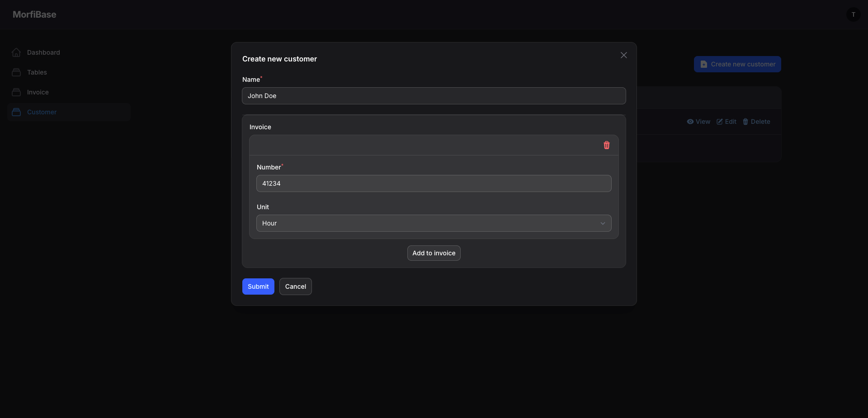868x418 pixels.
Task: Close the Create new customer dialog
Action: pos(624,55)
